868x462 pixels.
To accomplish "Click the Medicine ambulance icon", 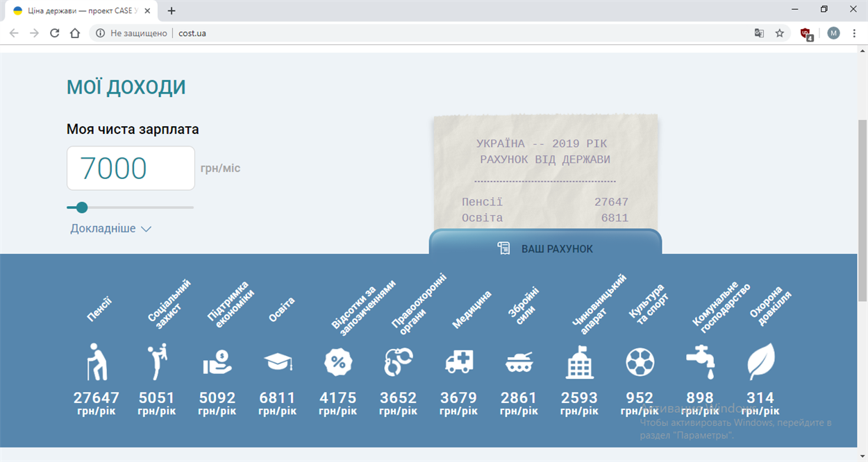I will (458, 361).
